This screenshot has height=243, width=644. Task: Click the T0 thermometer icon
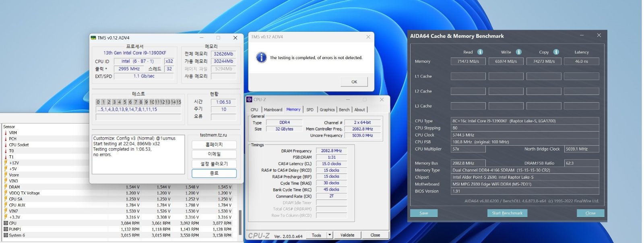[x=6, y=151]
